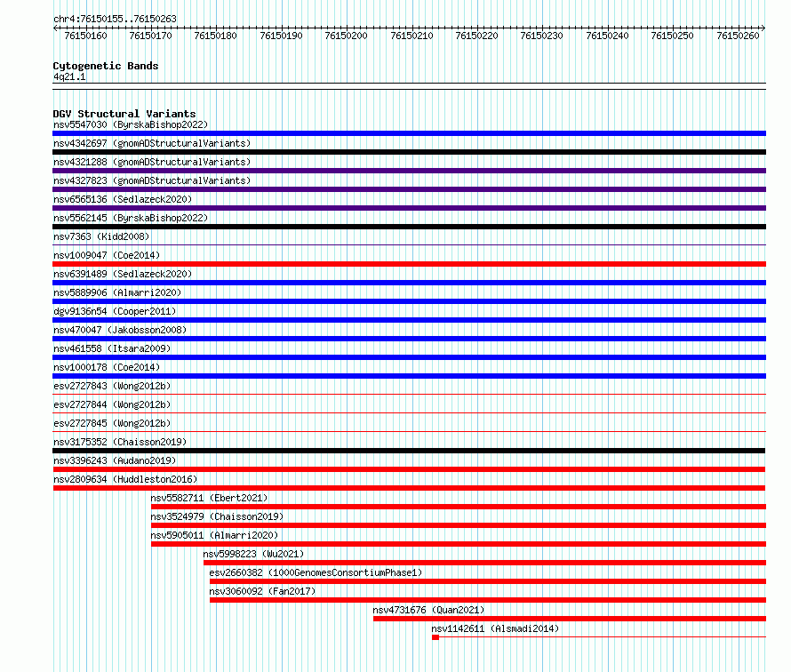Select dgv9136n54 (Cooper2011) label

[115, 311]
